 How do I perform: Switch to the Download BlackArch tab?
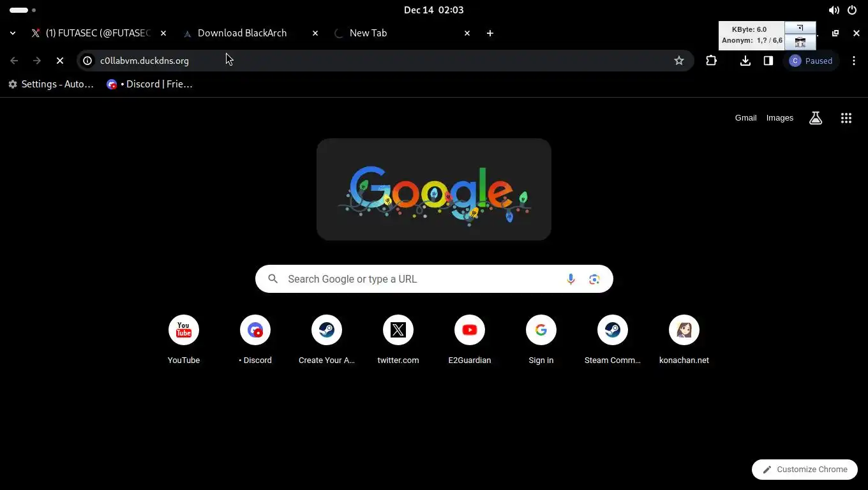click(x=250, y=33)
